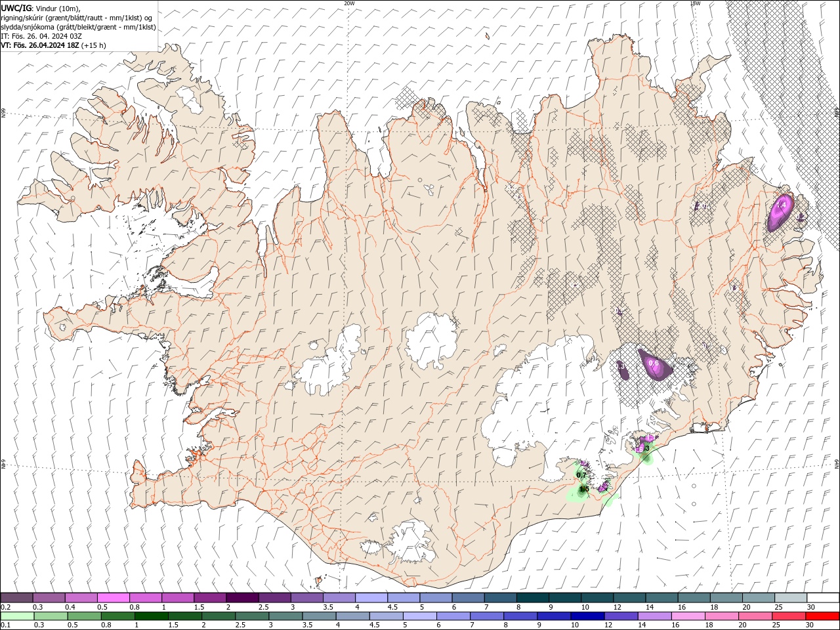Choose the dark teal snow swatch between 8 and 9
The image size is (840, 630).
pyautogui.click(x=532, y=598)
